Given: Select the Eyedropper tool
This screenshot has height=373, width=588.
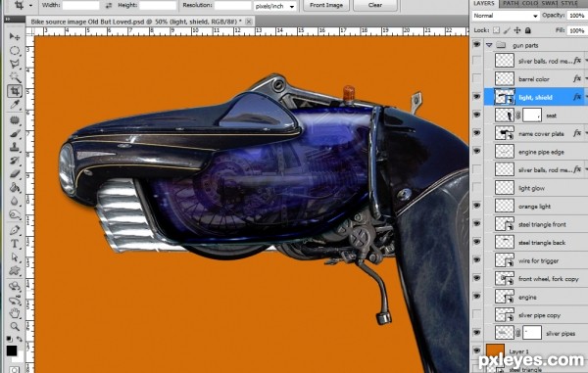Looking at the screenshot, I should click(15, 104).
